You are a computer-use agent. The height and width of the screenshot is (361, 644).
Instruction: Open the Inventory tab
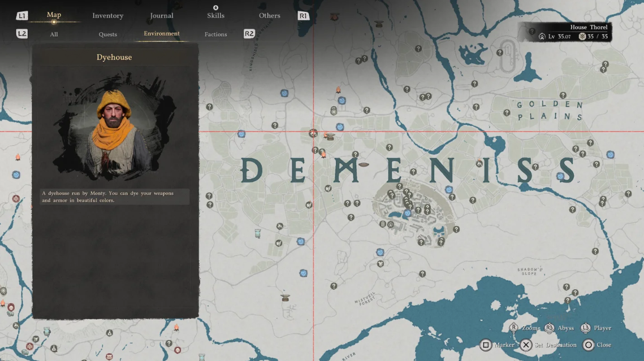(107, 16)
